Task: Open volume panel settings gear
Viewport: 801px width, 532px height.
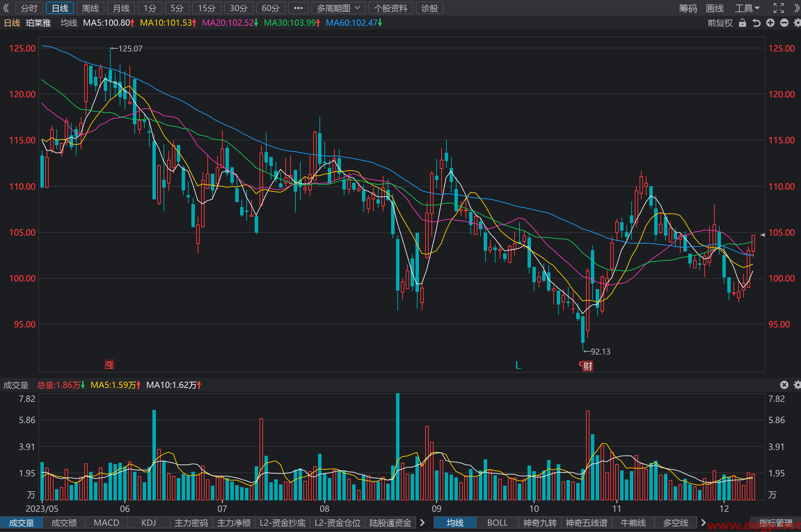Action: (x=797, y=384)
